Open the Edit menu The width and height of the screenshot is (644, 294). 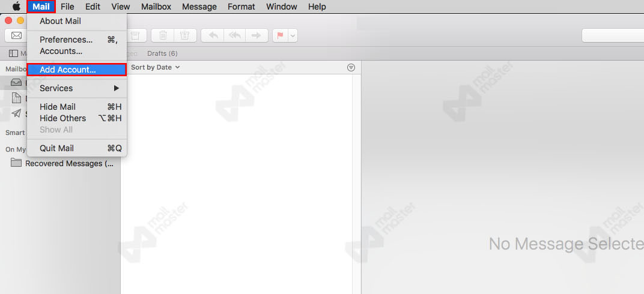pyautogui.click(x=93, y=7)
